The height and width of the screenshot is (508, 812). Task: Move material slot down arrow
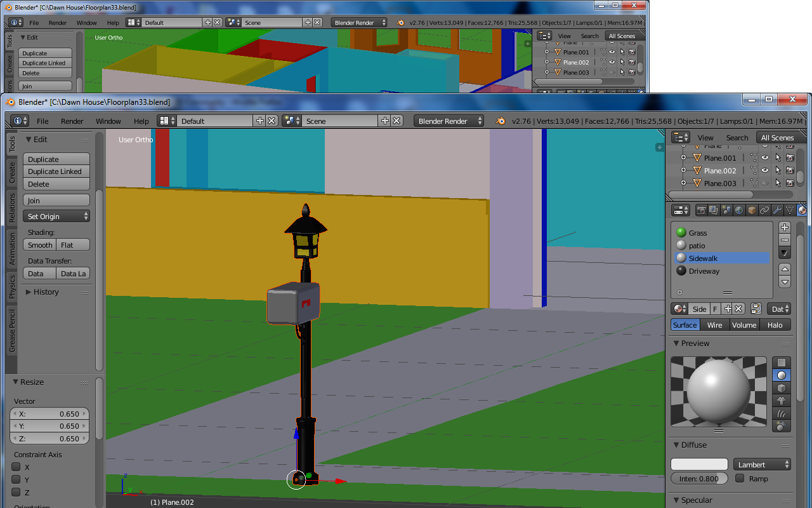coord(785,282)
